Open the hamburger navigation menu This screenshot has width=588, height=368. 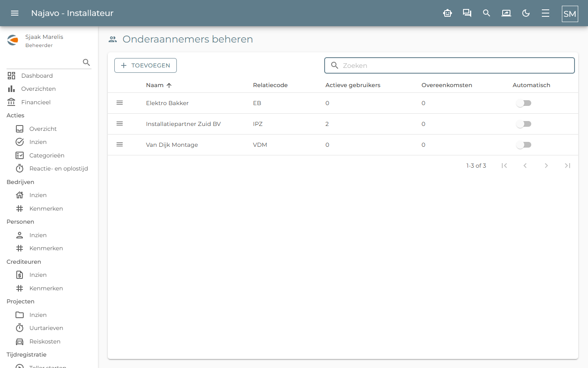15,13
